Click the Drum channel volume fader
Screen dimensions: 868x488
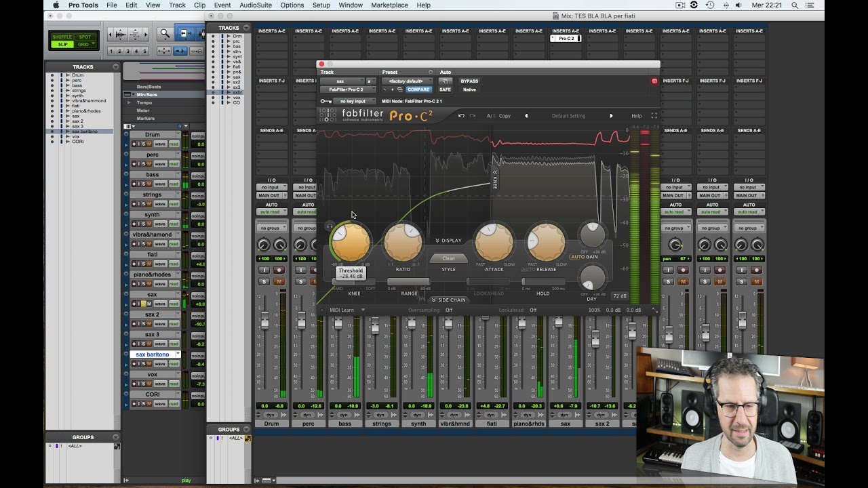pyautogui.click(x=265, y=320)
